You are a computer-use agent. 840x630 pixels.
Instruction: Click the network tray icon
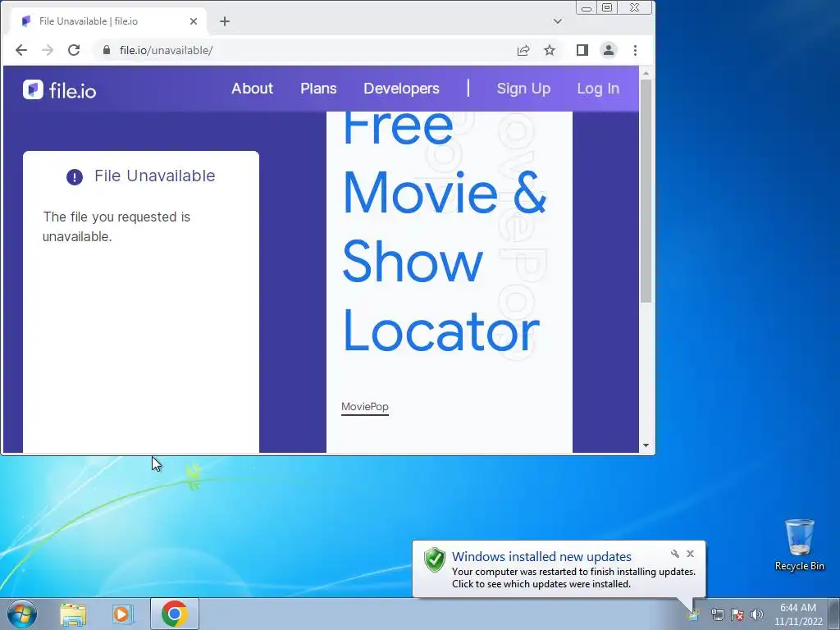point(717,614)
